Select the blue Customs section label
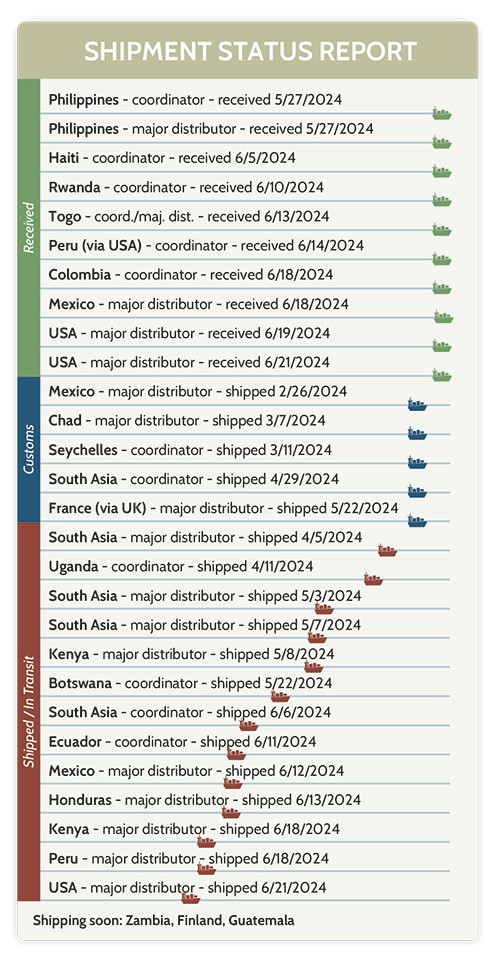 28,450
